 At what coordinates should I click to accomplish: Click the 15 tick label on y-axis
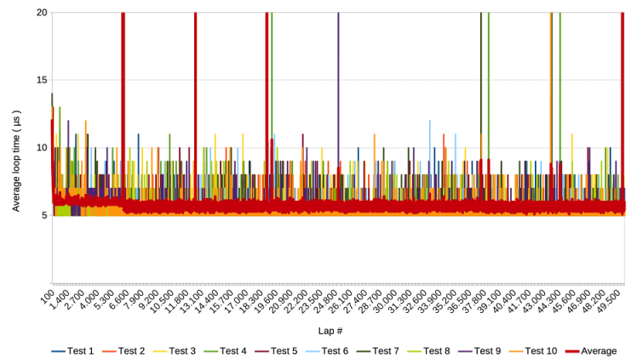(42, 80)
